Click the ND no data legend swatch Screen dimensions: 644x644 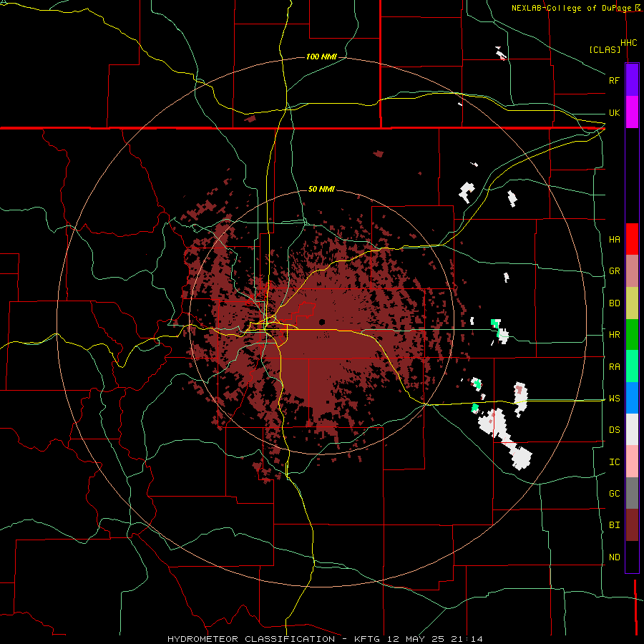632,557
